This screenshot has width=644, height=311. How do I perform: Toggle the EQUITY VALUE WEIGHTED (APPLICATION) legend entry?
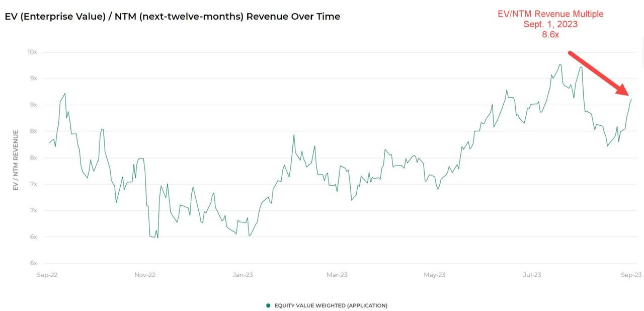click(x=327, y=305)
